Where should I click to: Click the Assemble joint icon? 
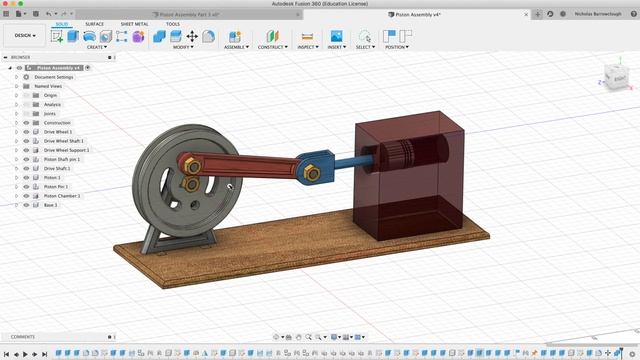pyautogui.click(x=235, y=36)
